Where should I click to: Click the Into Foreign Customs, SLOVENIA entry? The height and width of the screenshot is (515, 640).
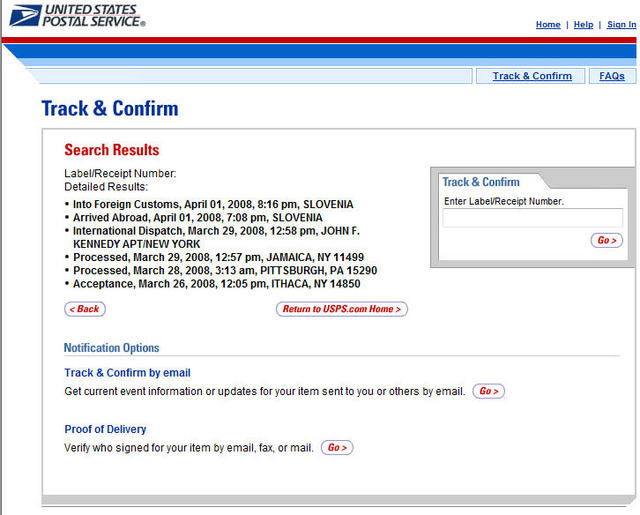(x=213, y=204)
